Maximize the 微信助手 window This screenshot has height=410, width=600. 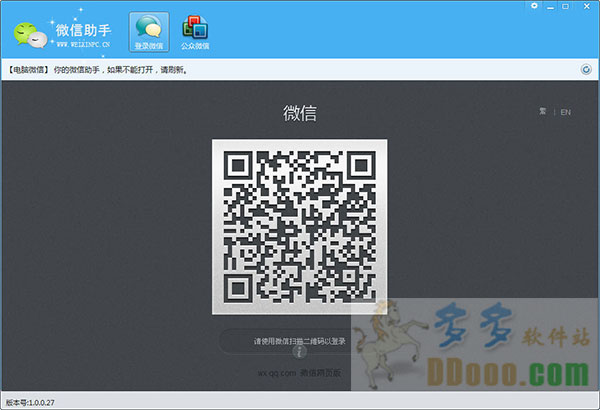(566, 6)
